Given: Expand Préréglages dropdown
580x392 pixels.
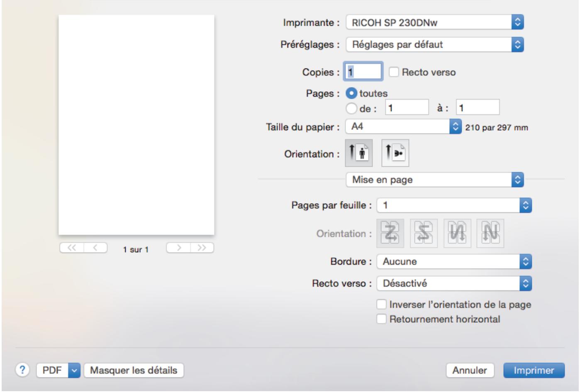Looking at the screenshot, I should pos(435,44).
